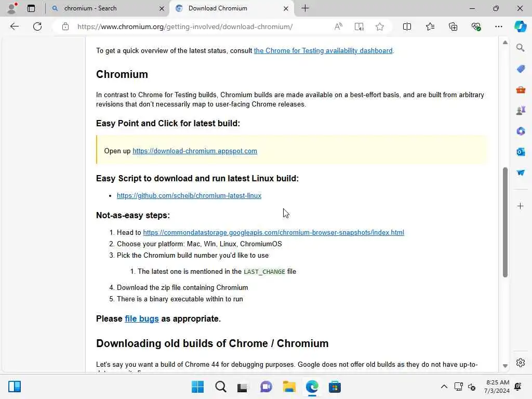Open Shopping tag icon in sidebar
Viewport: 532px width, 399px height.
point(521,69)
